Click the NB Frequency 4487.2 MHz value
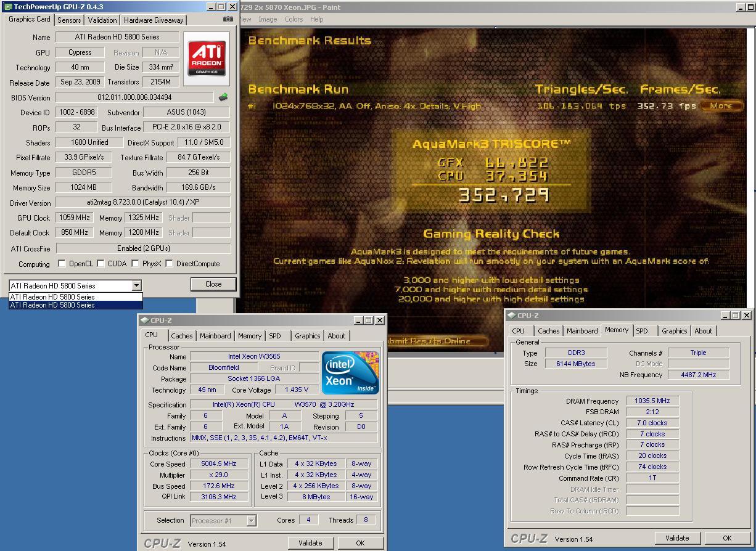The width and height of the screenshot is (756, 551). point(699,375)
